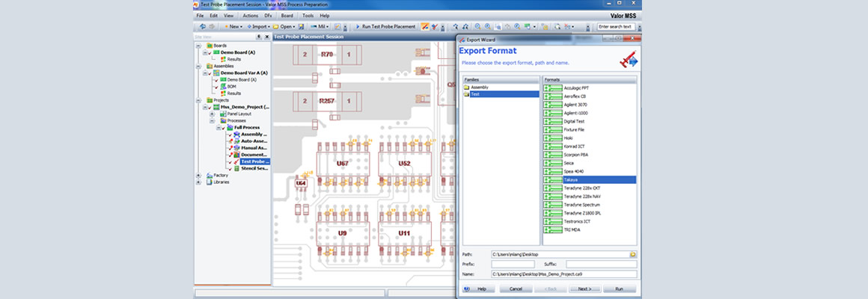Open the Help menu in menu bar

tap(325, 16)
